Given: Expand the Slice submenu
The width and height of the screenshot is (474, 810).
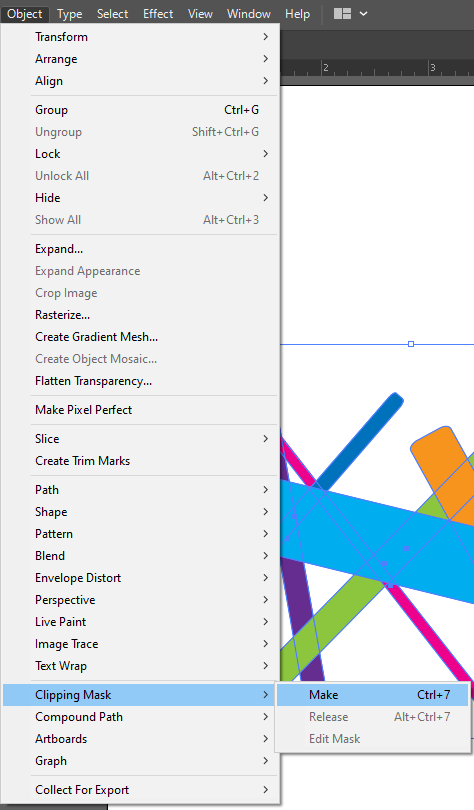Looking at the screenshot, I should click(x=140, y=439).
